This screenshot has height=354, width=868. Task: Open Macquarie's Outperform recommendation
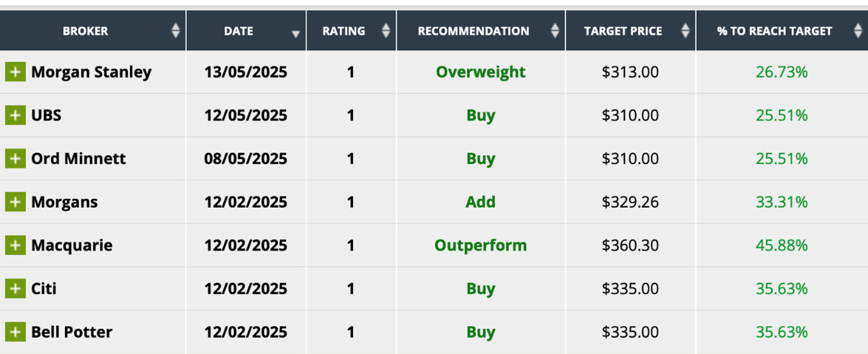(x=480, y=245)
